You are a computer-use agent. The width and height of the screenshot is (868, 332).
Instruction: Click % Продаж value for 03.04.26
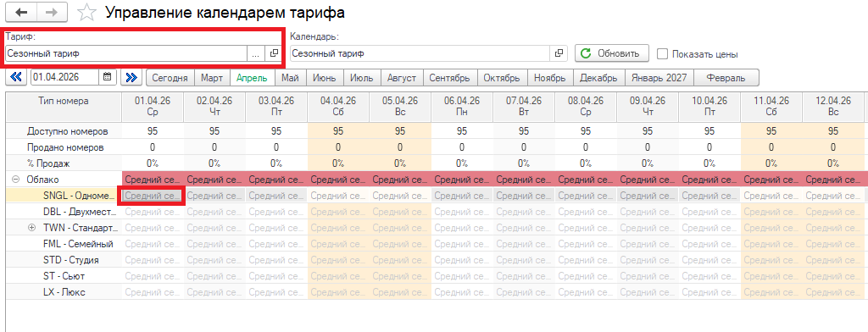click(276, 163)
